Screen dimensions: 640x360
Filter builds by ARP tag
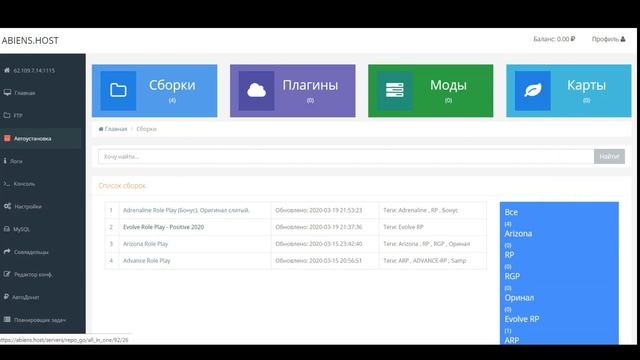tap(512, 340)
